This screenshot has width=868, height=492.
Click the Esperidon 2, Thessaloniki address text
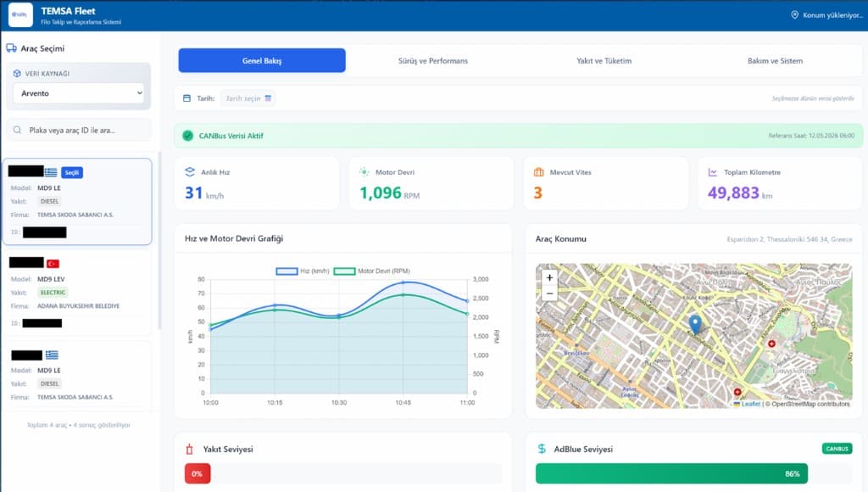point(789,239)
